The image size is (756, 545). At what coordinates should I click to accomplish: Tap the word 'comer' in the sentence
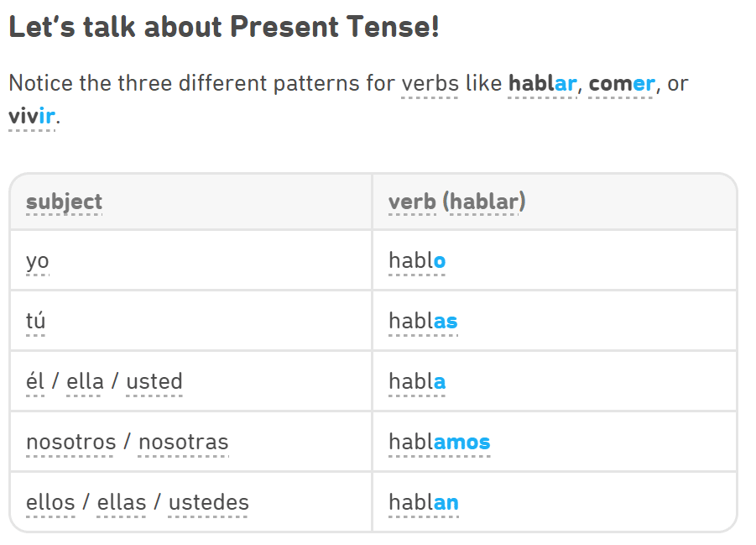click(622, 83)
